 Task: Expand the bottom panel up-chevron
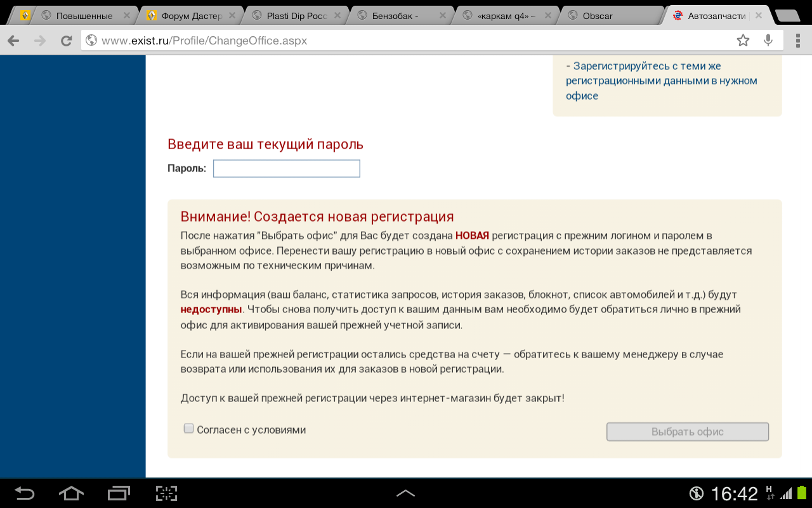click(x=405, y=493)
